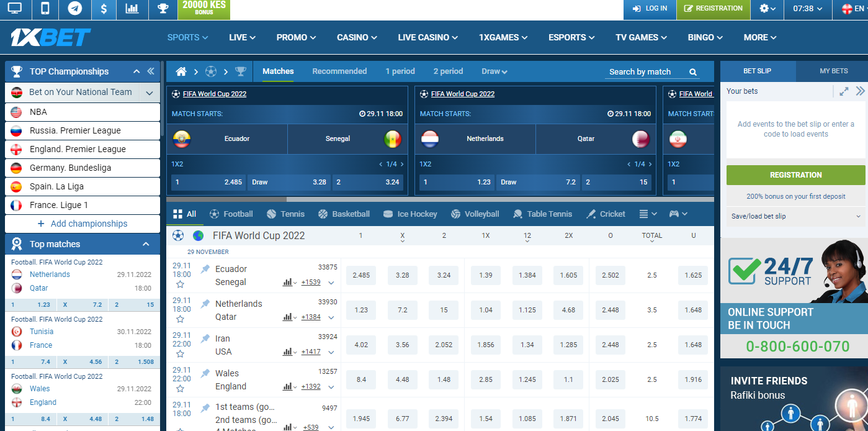Select the Tennis sport filter
The image size is (868, 431).
pos(285,214)
